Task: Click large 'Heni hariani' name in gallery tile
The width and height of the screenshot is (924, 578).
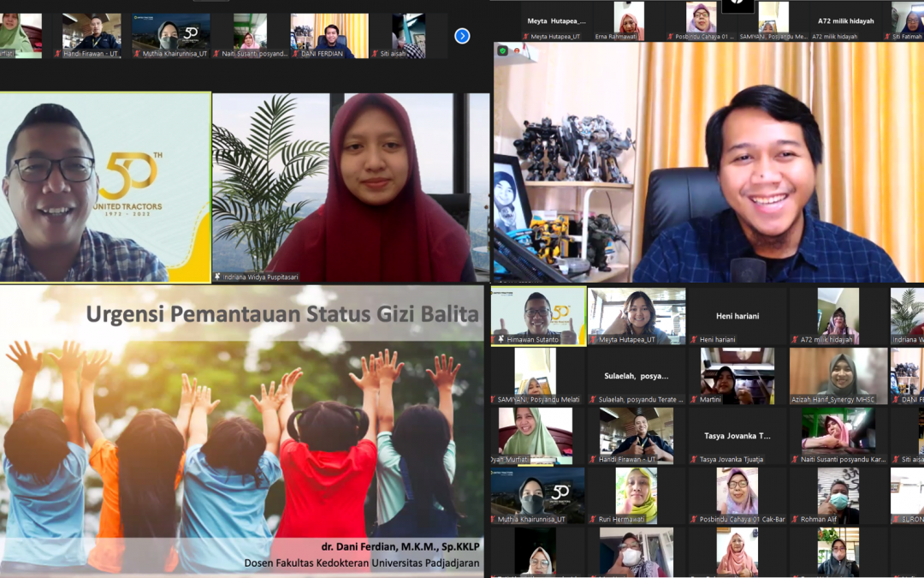Action: click(x=737, y=316)
